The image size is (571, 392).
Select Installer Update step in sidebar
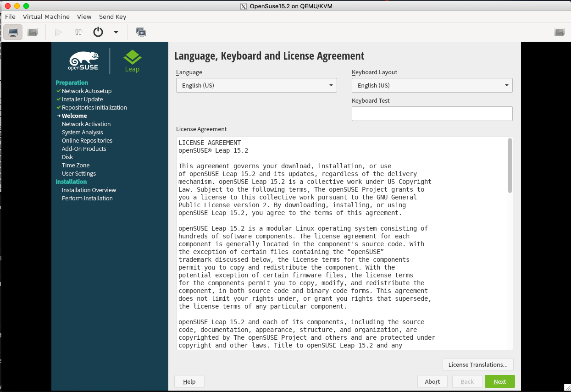click(83, 99)
